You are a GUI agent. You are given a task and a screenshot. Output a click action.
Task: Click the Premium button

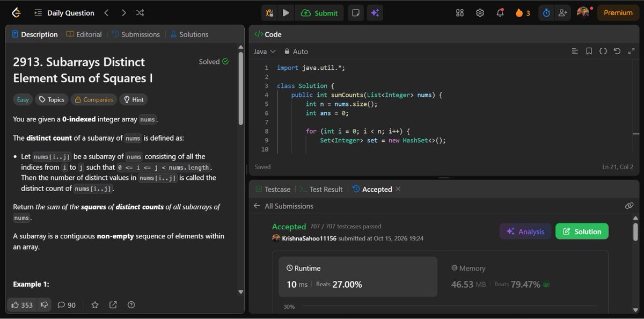coord(618,13)
